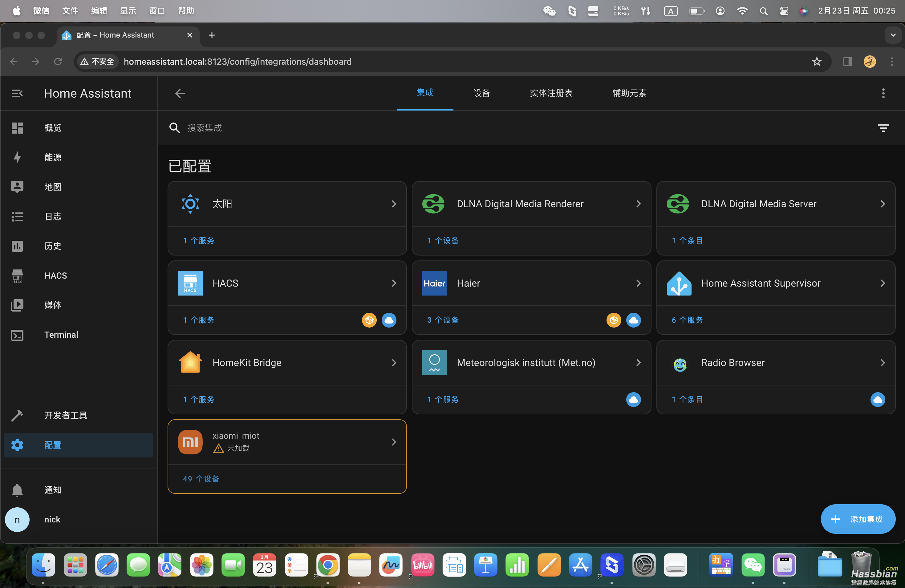Open 6 个服务 link on Supervisor card

[x=687, y=320]
